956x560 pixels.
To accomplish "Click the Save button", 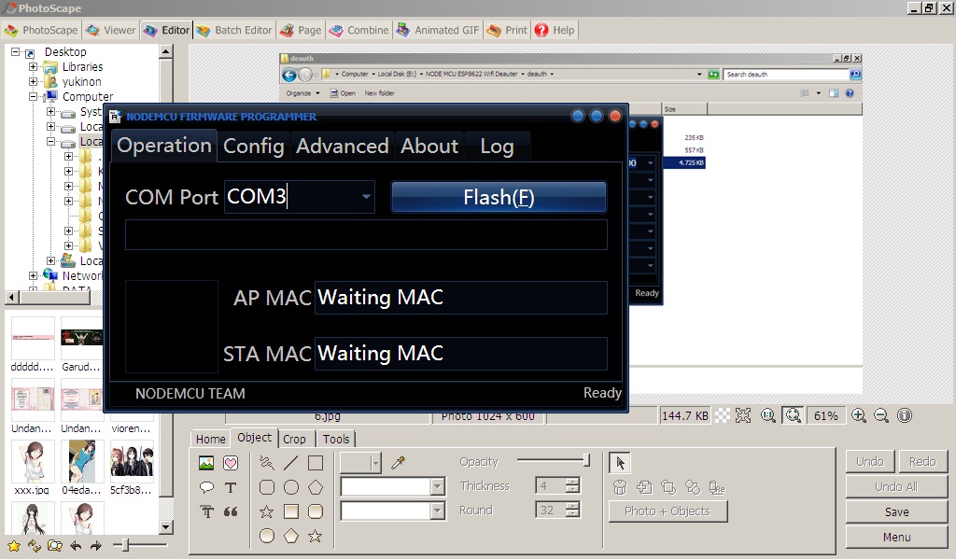I will [x=896, y=511].
